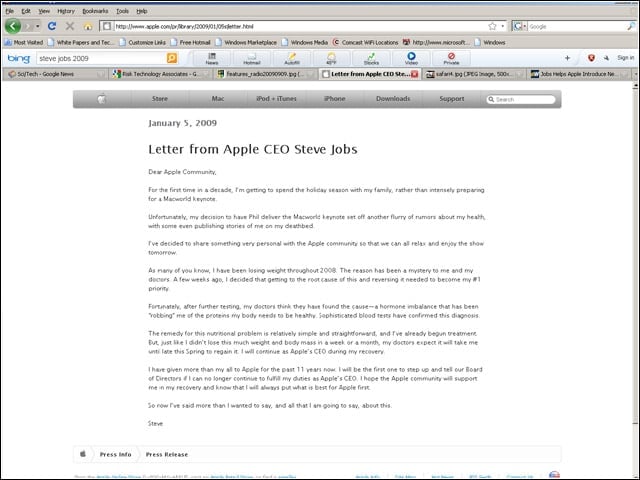Switch to the Risk Technology Associates tab
The width and height of the screenshot is (640, 480).
click(x=162, y=74)
